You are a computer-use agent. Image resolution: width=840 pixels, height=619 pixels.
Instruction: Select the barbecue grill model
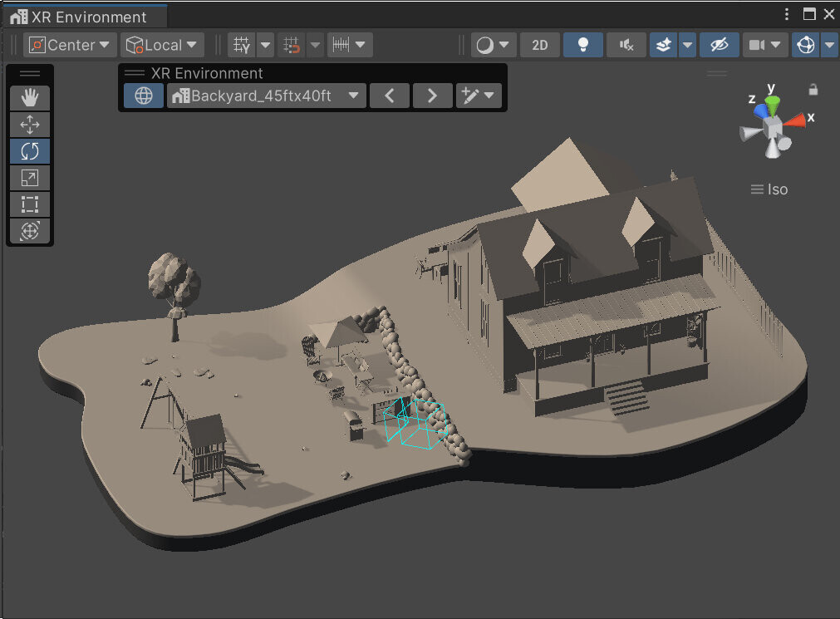[354, 425]
